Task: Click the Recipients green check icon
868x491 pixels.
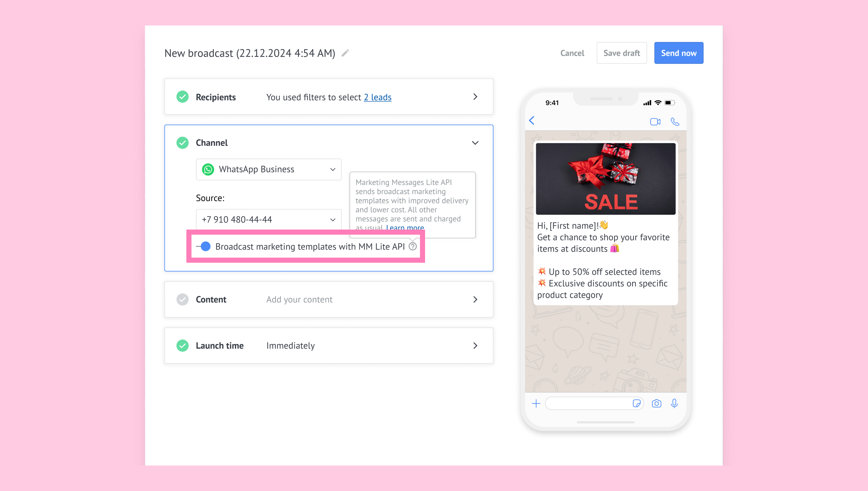Action: 183,97
